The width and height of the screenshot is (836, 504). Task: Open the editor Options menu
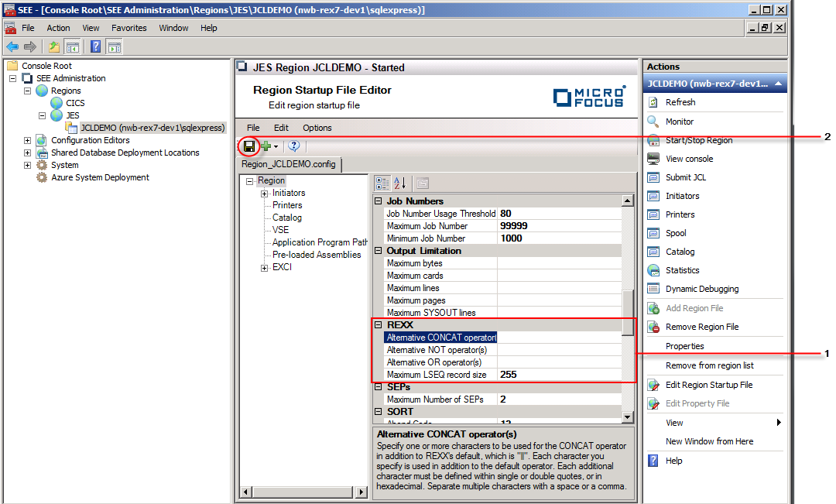[x=317, y=128]
